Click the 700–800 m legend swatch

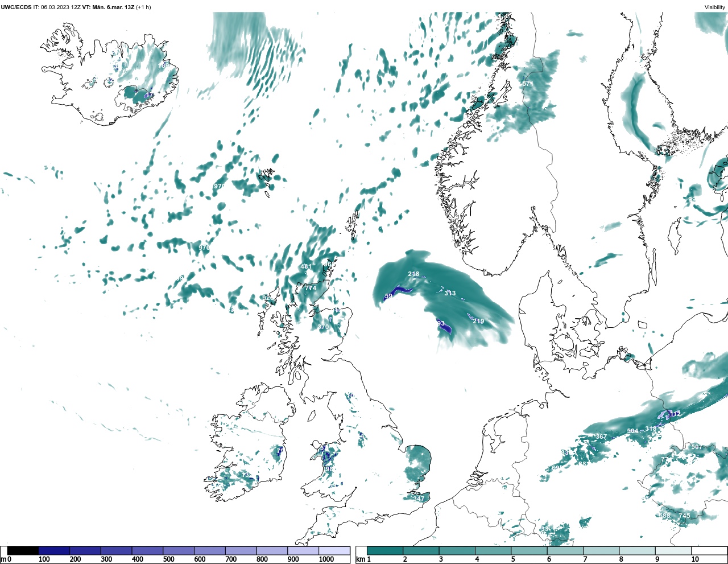point(241,550)
